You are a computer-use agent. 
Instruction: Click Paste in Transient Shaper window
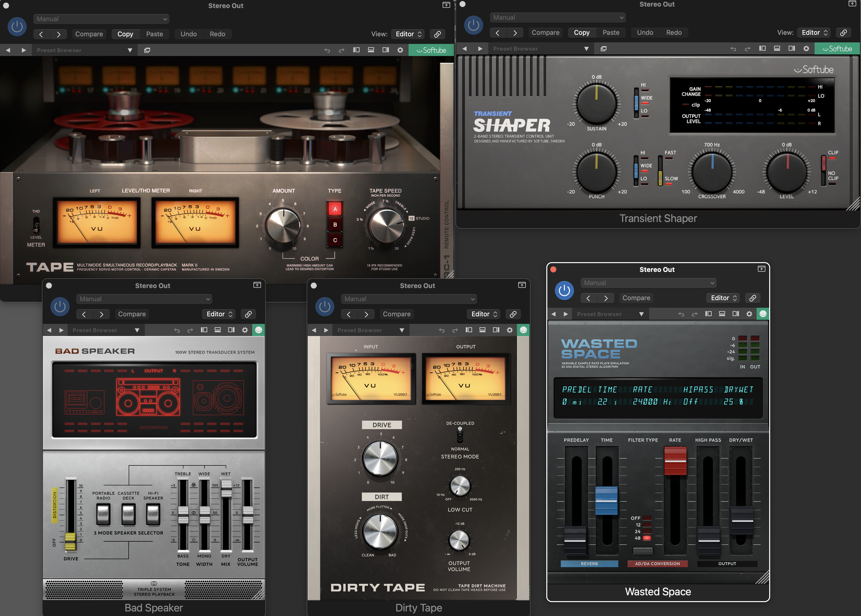point(611,33)
